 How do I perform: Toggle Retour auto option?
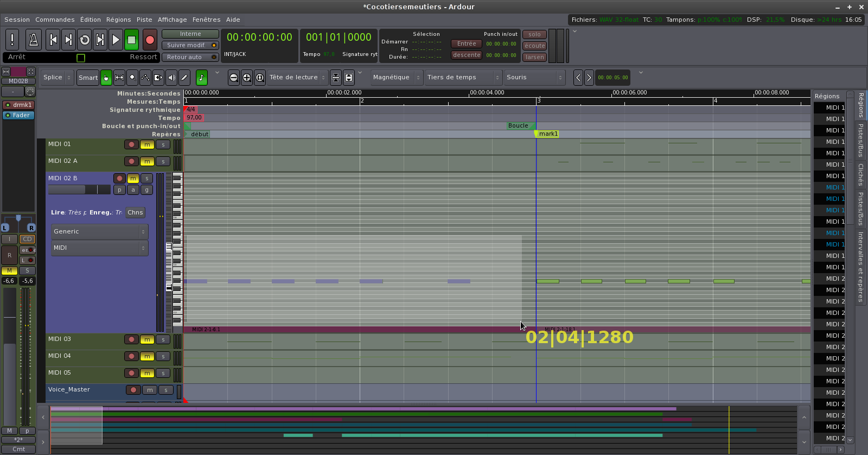pos(190,57)
